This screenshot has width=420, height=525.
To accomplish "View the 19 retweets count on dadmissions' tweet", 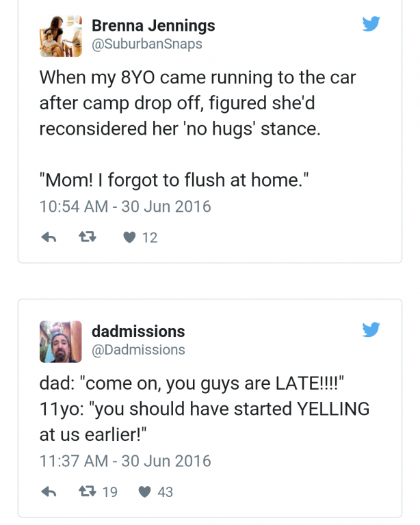I will click(109, 492).
